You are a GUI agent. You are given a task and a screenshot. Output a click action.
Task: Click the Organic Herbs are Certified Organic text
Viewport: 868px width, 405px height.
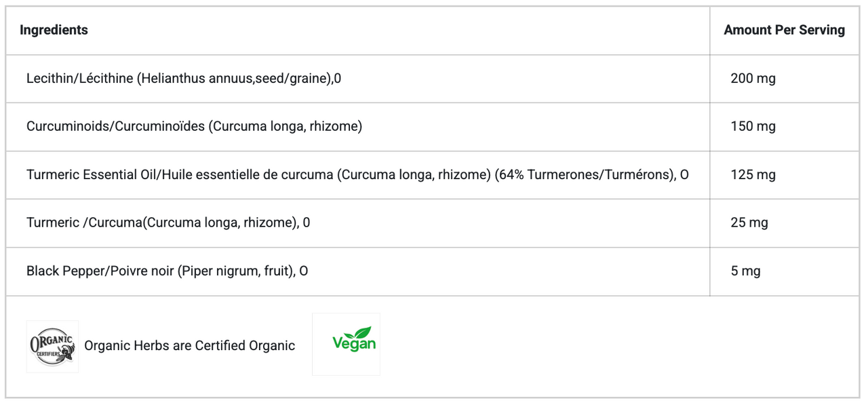click(189, 346)
